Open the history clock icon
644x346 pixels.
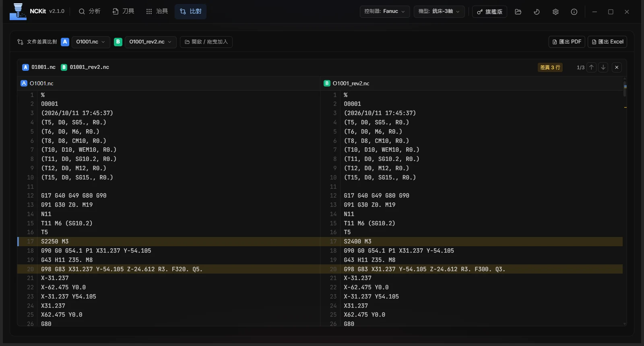pos(537,12)
